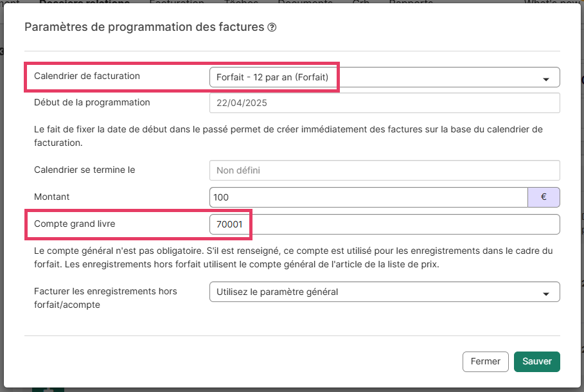Go to the Tâches tab
Image resolution: width=584 pixels, height=392 pixels.
pos(240,2)
